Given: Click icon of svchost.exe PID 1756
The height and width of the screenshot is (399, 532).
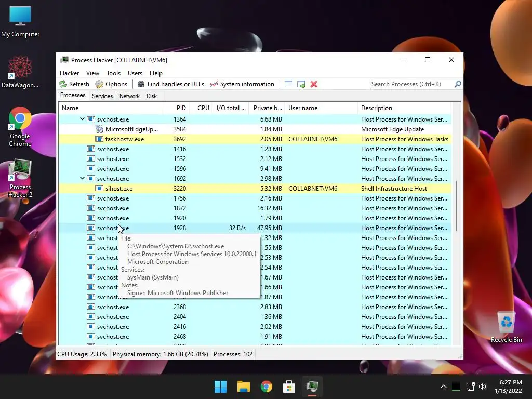Looking at the screenshot, I should click(90, 198).
